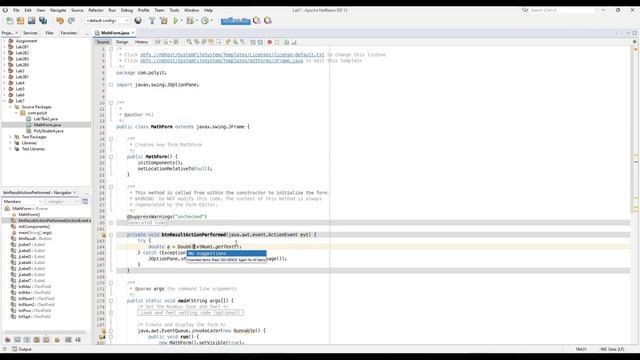
Task: Click the first garbage collection icon beside memory bar
Action: (x=257, y=20)
